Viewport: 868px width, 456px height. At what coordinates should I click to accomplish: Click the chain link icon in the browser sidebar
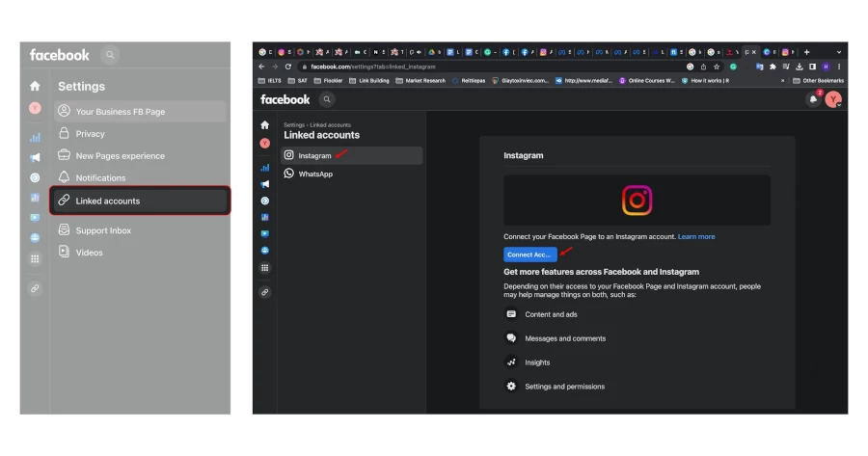264,292
